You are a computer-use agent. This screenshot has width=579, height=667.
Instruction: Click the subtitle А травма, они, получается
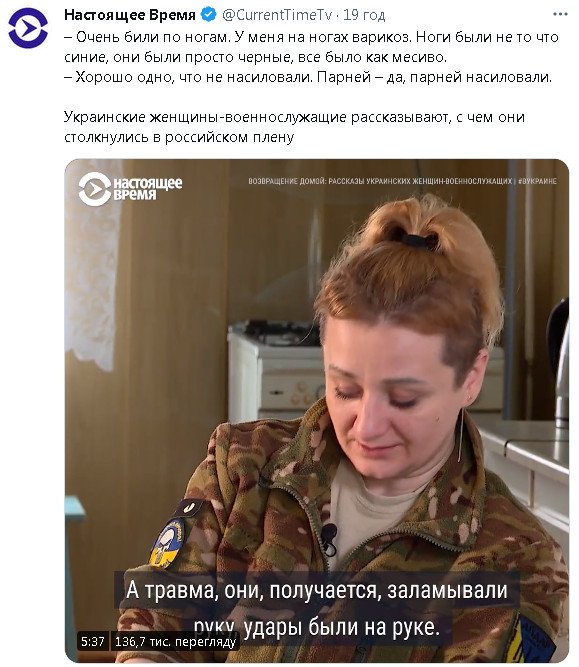click(317, 591)
